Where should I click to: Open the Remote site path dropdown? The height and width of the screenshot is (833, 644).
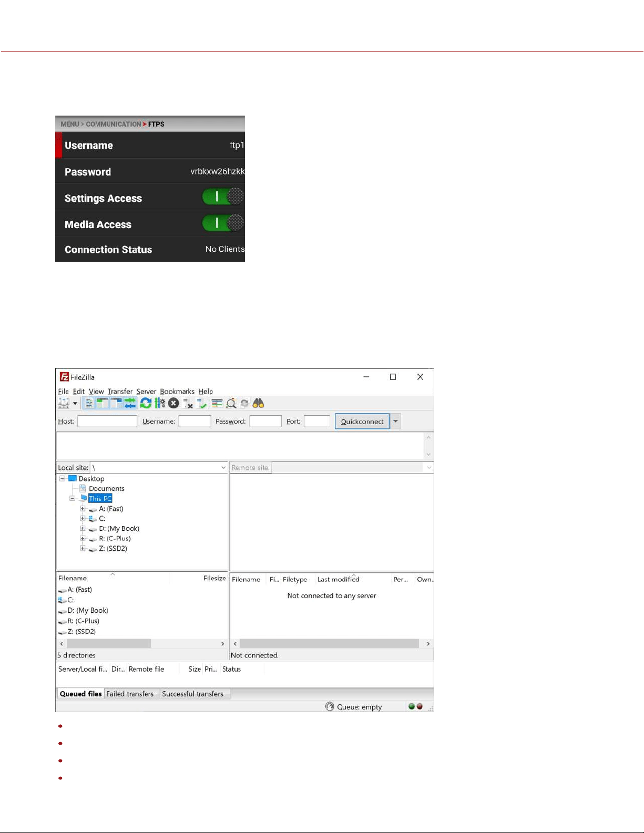click(x=429, y=468)
